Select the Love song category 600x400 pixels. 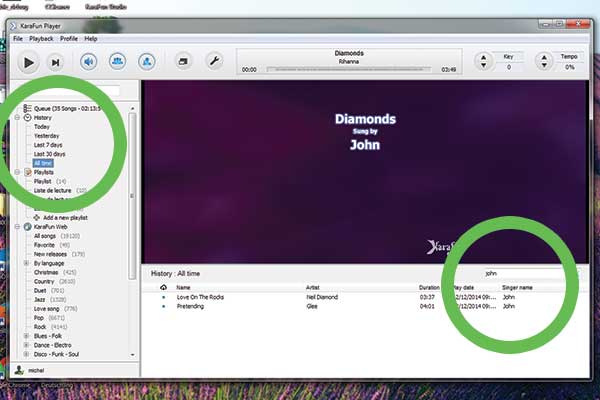coord(55,309)
